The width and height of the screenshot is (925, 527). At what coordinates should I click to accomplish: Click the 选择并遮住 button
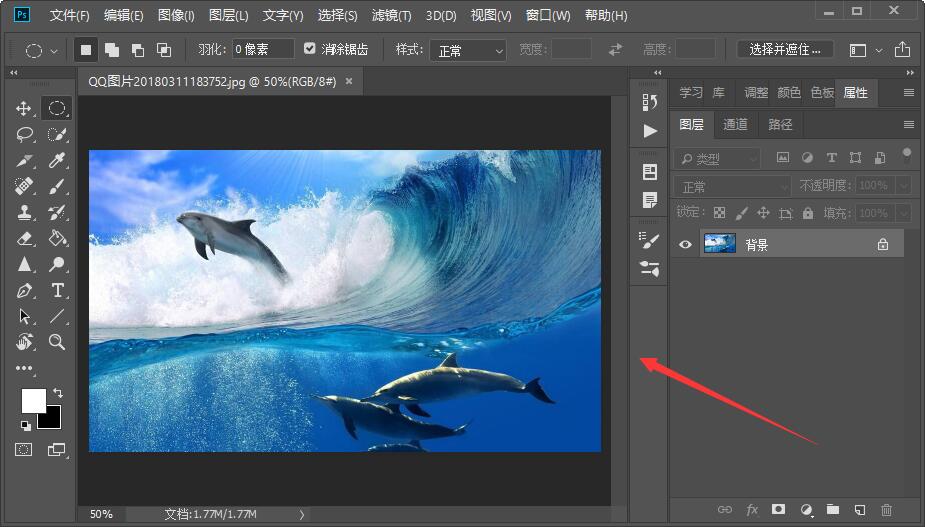785,50
